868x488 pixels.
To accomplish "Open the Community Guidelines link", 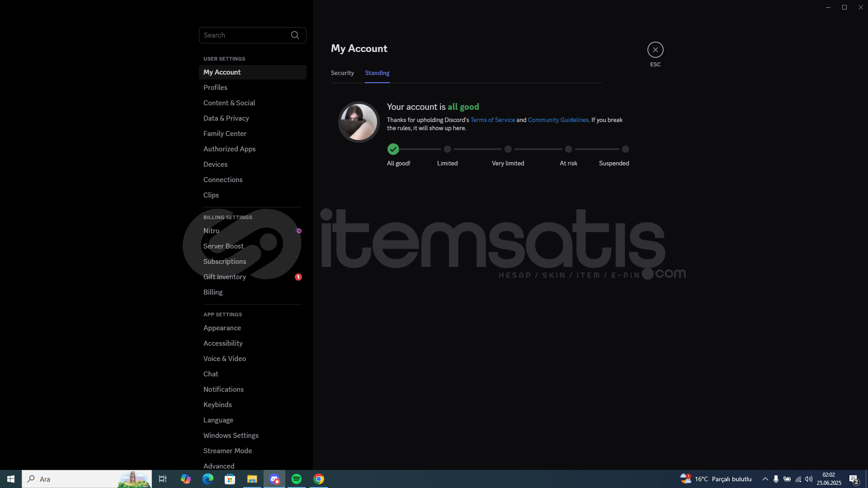I will click(x=558, y=120).
